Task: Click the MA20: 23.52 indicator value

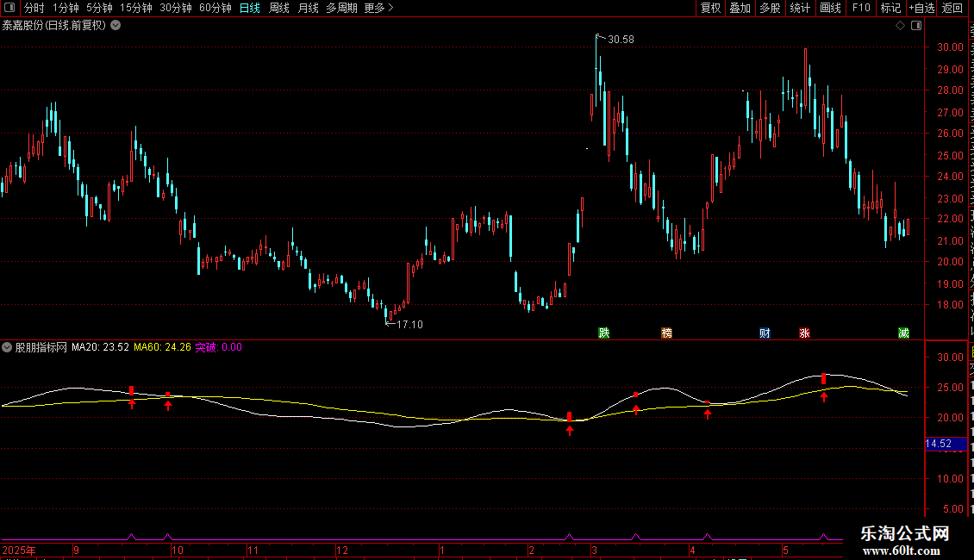Action: (100, 347)
